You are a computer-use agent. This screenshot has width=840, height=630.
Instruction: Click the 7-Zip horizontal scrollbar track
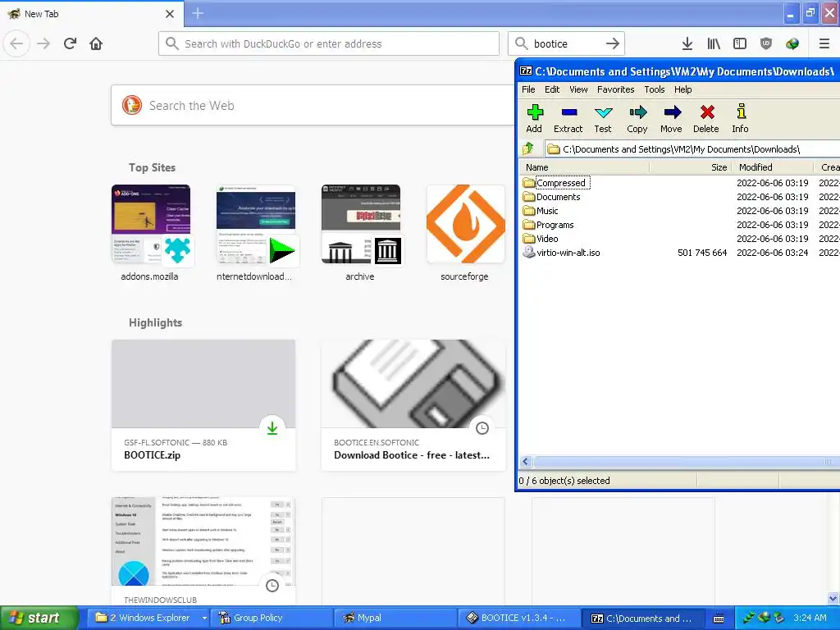coord(686,461)
